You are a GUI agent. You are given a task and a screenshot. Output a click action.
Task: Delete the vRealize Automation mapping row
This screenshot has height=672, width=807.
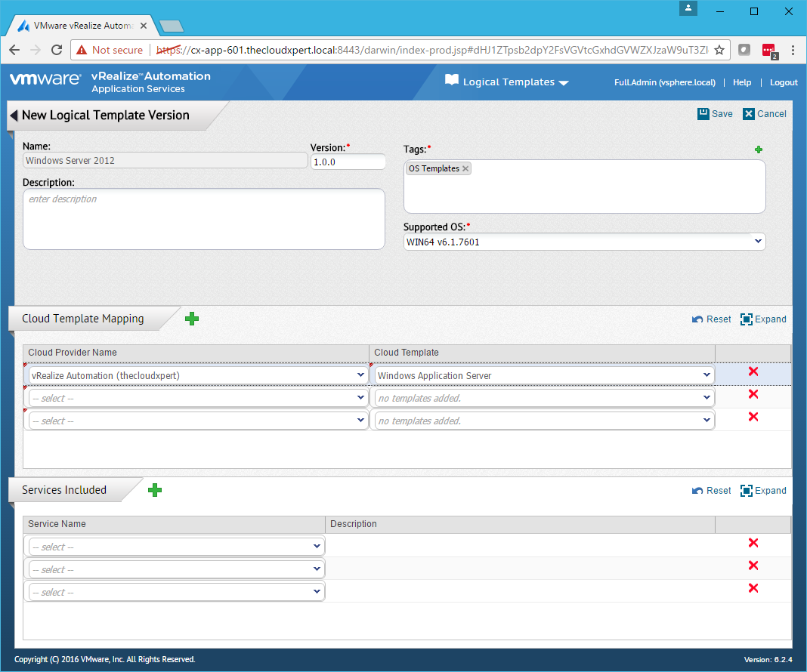(x=753, y=371)
